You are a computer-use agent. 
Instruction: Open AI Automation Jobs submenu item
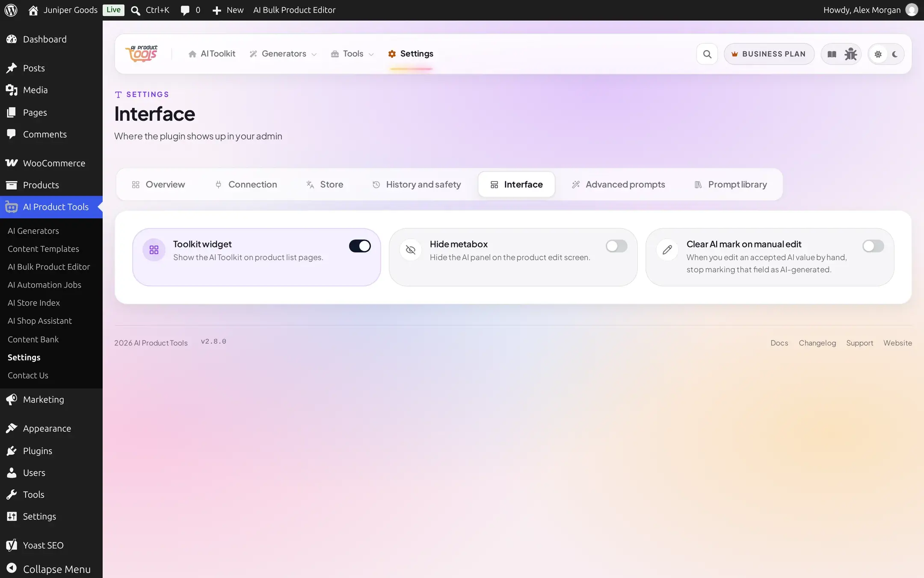click(44, 285)
